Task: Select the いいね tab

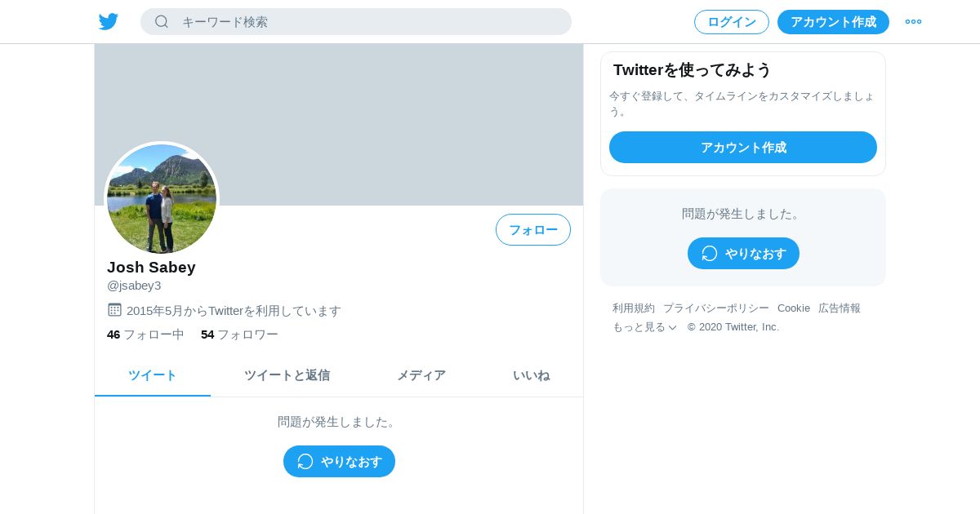Action: [531, 375]
